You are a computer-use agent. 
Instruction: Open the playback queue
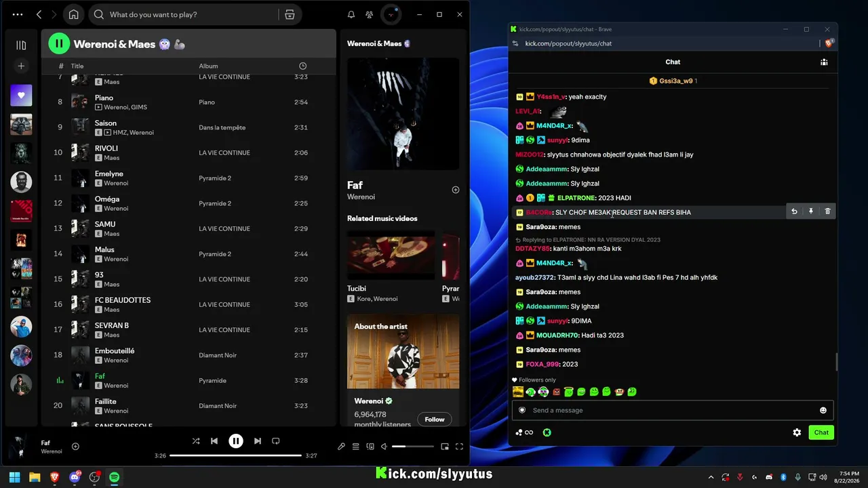pyautogui.click(x=355, y=447)
